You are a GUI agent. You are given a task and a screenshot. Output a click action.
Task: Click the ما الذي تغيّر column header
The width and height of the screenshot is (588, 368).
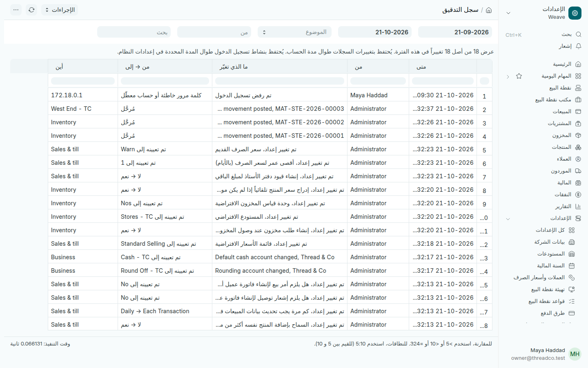(280, 67)
